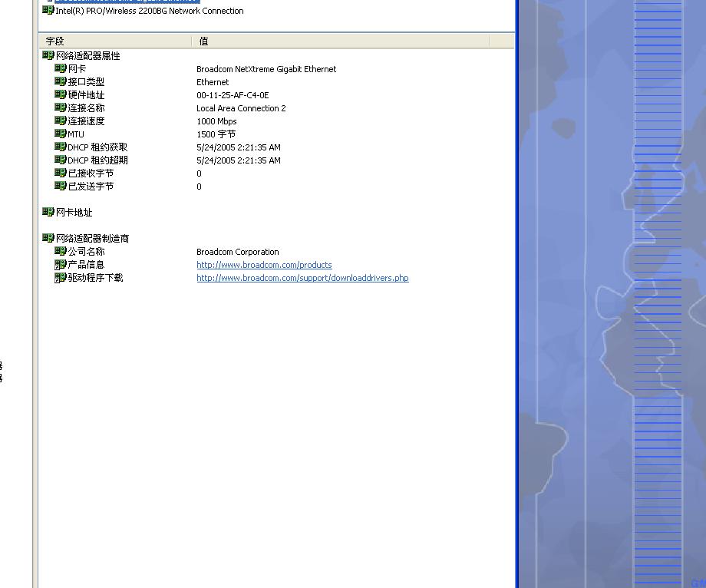Click the Intel PRO/Wireless adapter icon

(48, 11)
